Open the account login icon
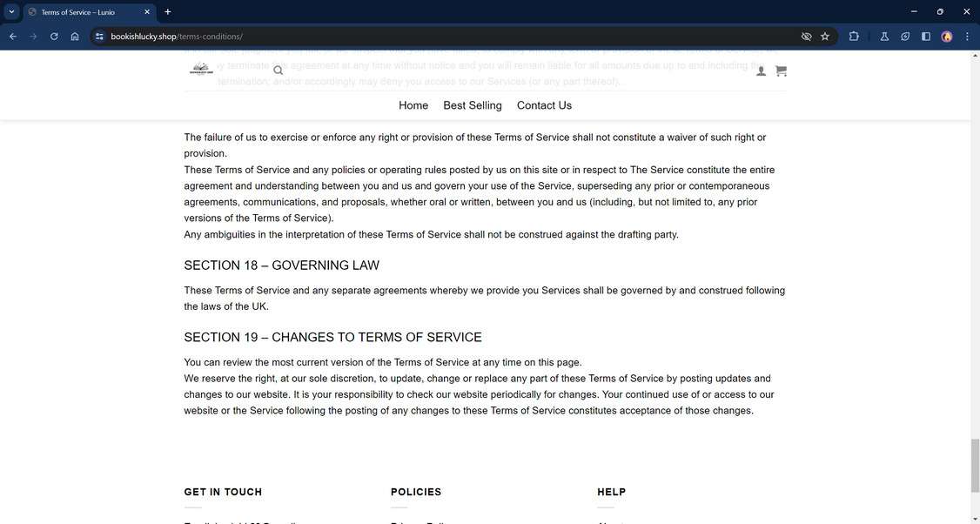 761,71
